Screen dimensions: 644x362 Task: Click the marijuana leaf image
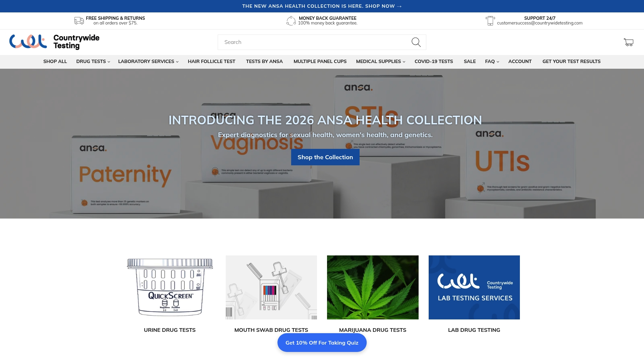tap(373, 287)
